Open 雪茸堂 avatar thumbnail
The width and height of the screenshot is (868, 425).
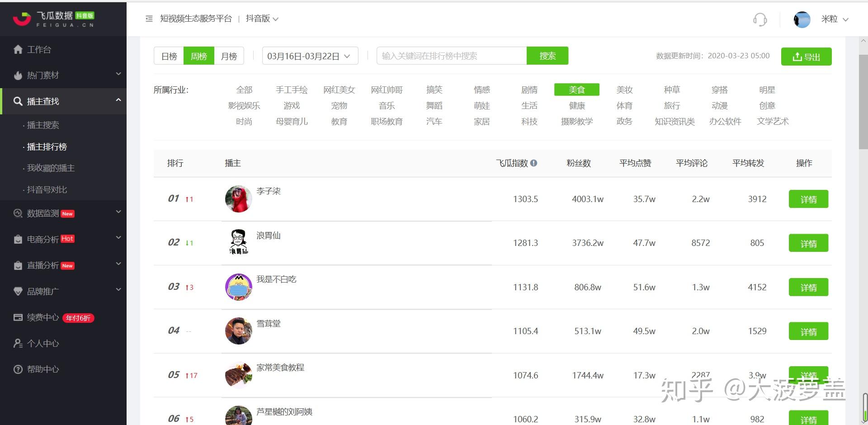[x=238, y=331]
